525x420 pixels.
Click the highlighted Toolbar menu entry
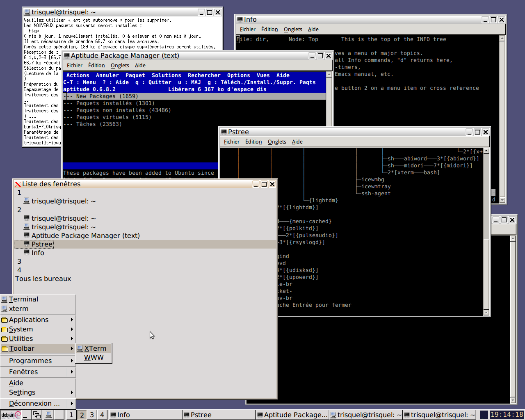point(38,348)
